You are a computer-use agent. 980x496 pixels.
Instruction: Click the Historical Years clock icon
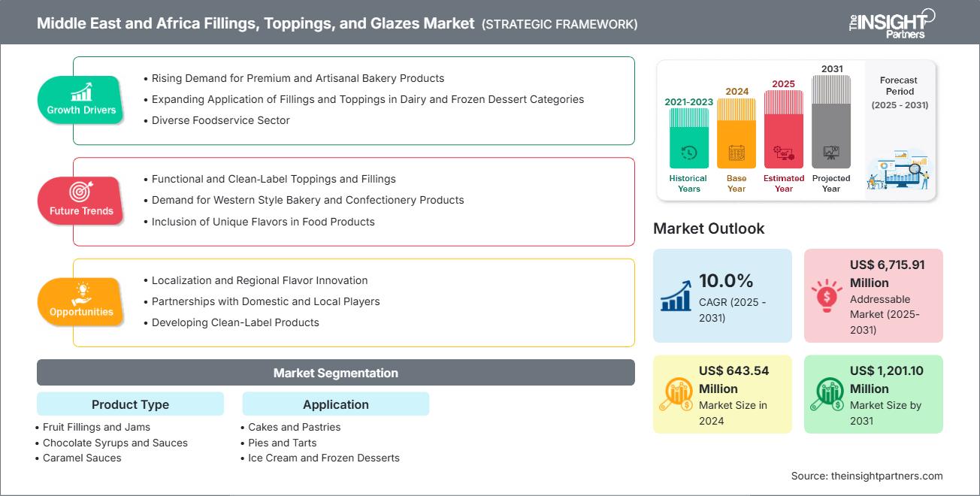click(688, 153)
